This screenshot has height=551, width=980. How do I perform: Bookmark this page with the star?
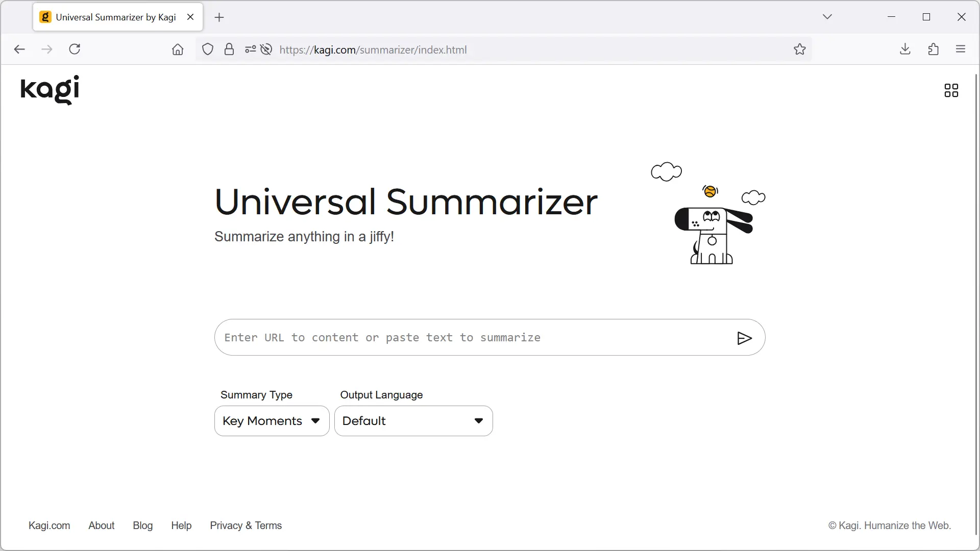pyautogui.click(x=800, y=49)
